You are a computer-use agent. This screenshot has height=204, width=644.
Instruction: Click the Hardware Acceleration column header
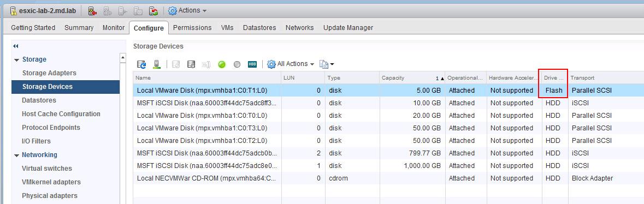(513, 77)
